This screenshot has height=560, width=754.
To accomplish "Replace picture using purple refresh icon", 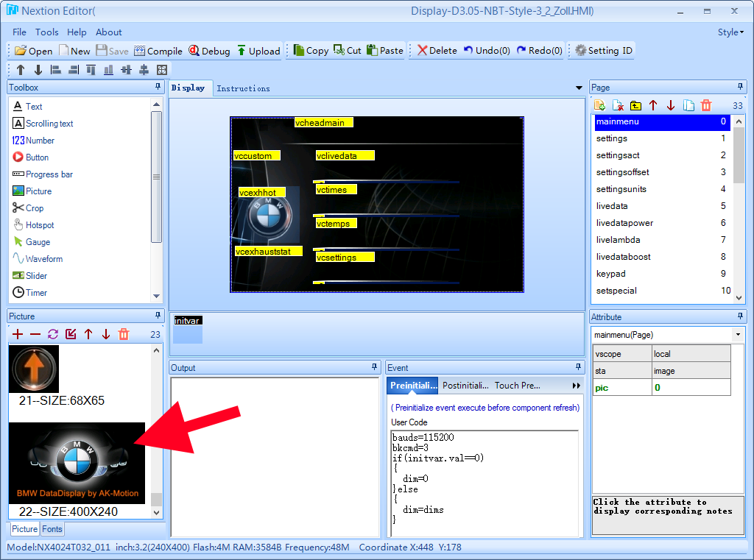I will point(53,334).
